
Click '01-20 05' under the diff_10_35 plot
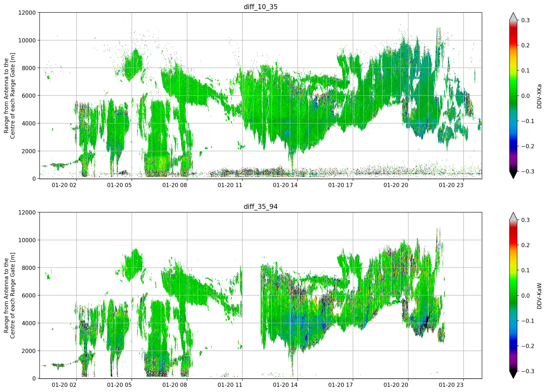120,185
